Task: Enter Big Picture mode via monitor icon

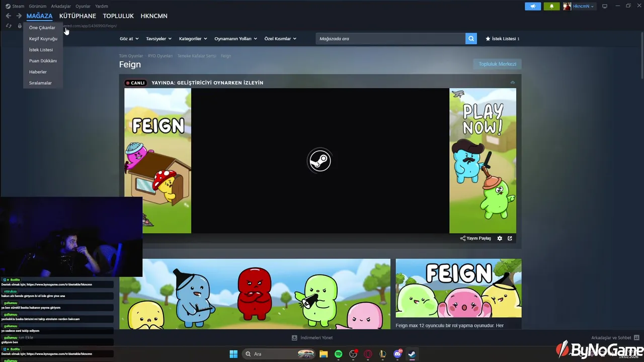Action: (605, 6)
